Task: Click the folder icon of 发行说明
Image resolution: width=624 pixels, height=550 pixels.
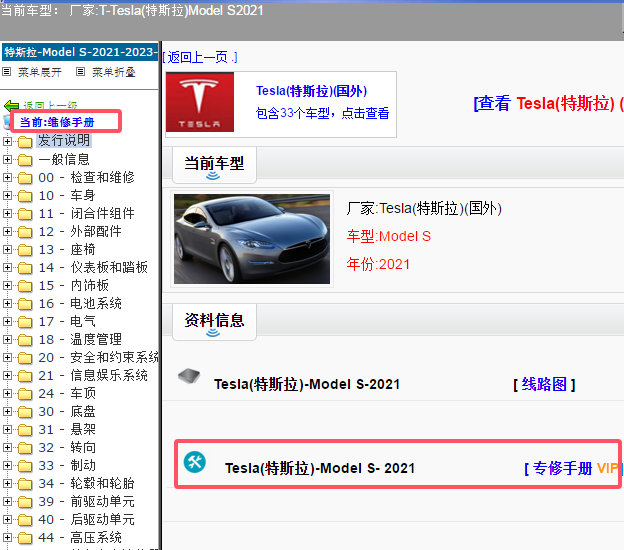Action: 25,141
